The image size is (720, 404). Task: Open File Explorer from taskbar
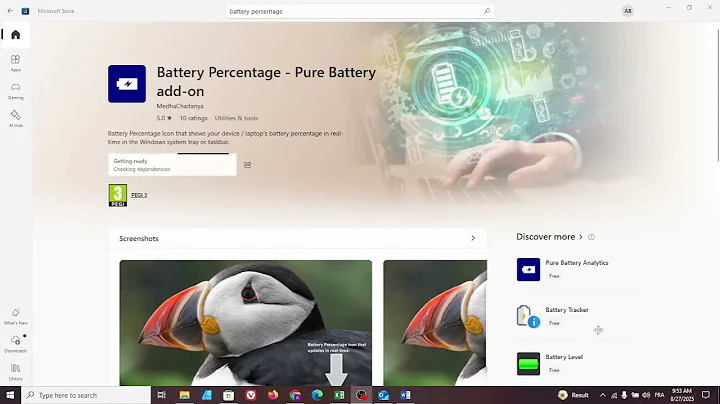[185, 395]
